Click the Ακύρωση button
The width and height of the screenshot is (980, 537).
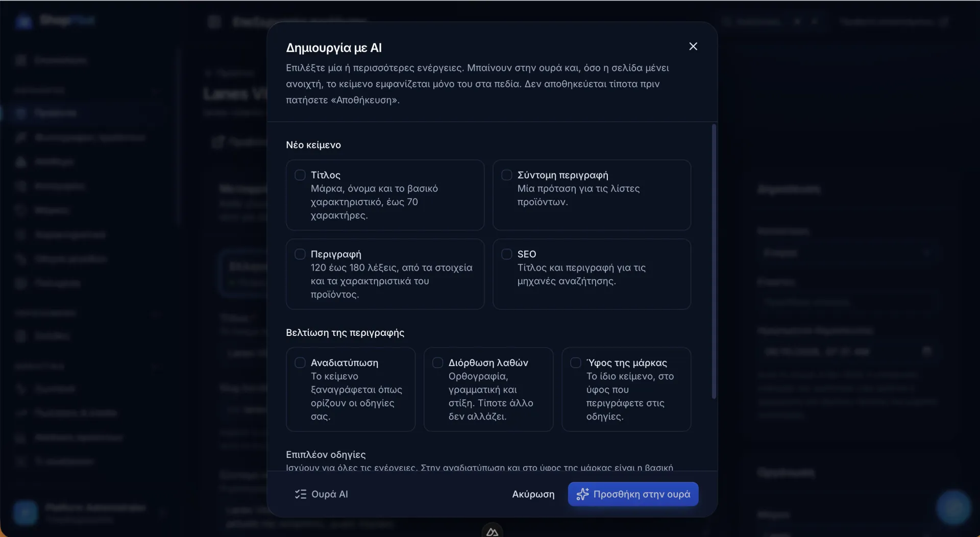[533, 494]
